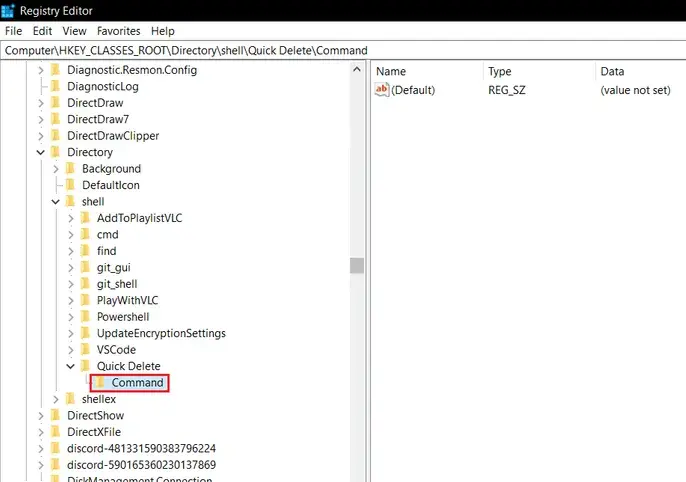Click the Registry Editor app icon
This screenshot has width=686, height=482.
(x=8, y=10)
